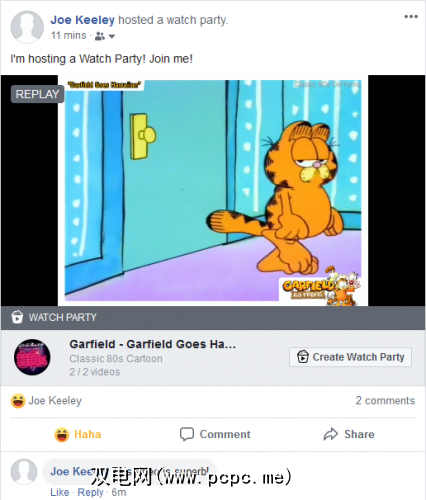Click the Share arrow button
The width and height of the screenshot is (426, 500).
(349, 434)
